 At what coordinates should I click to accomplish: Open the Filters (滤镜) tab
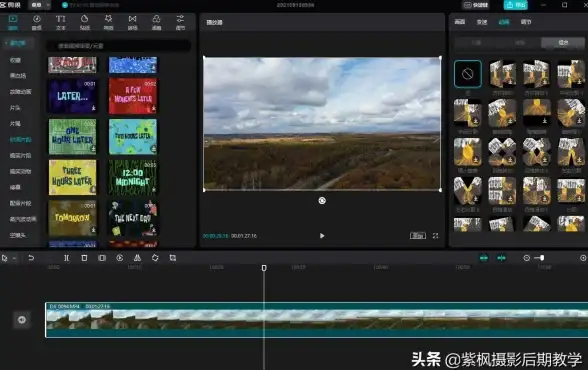pos(156,22)
